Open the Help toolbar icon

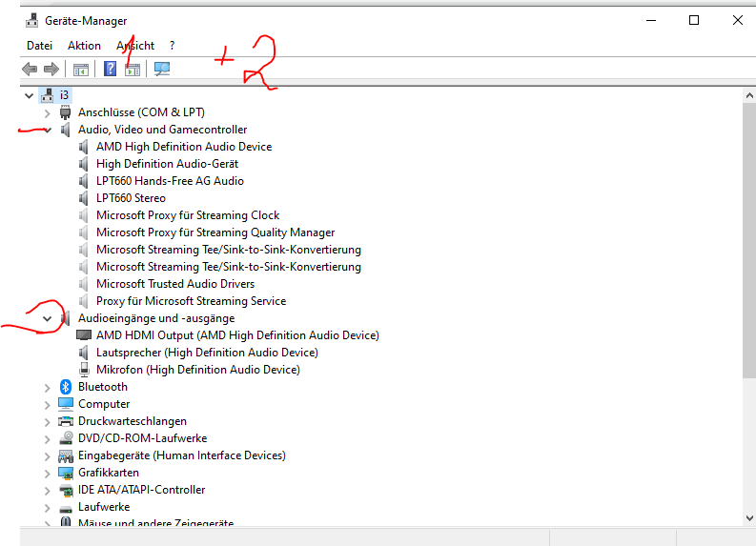click(x=110, y=69)
